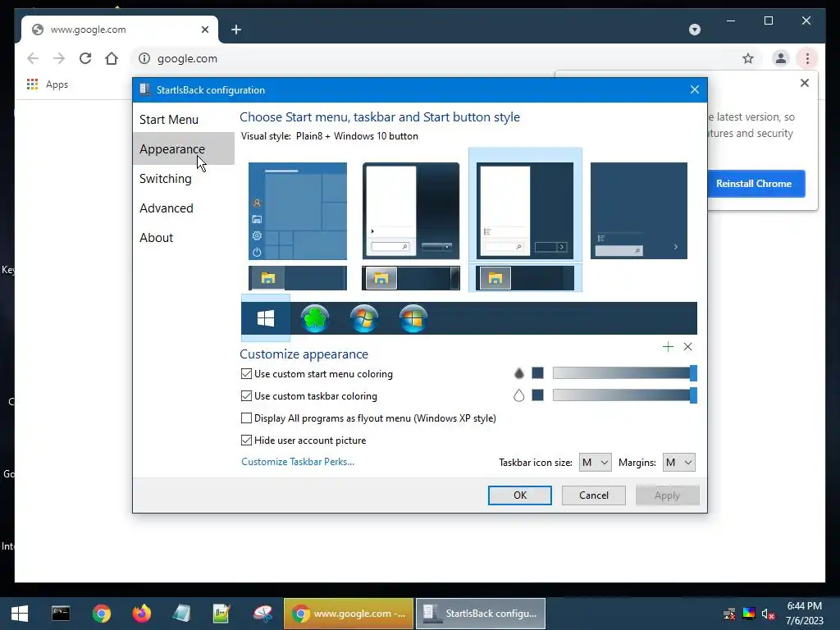This screenshot has width=840, height=630.
Task: Click the muted volume tray icon
Action: point(768,614)
